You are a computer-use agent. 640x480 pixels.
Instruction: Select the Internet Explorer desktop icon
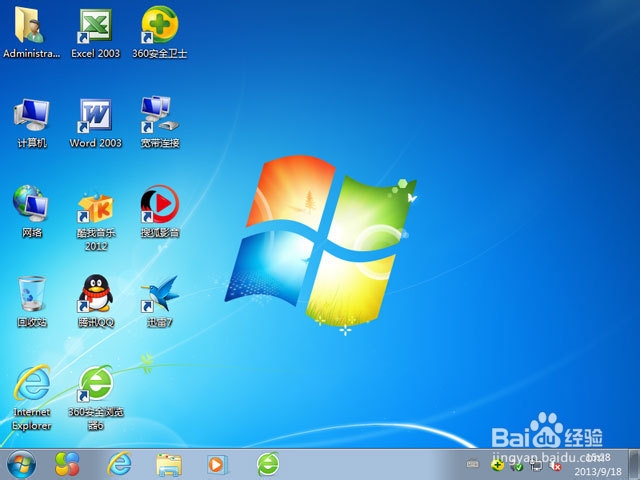pyautogui.click(x=31, y=398)
